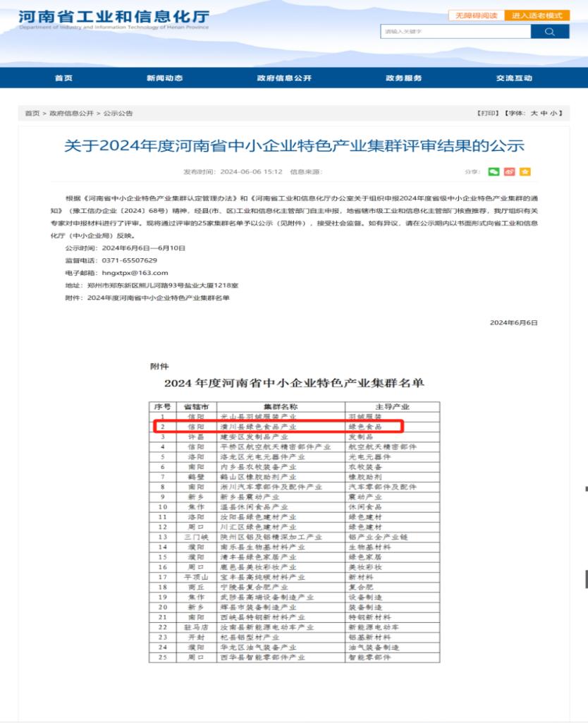Click the 附件 attachment name line

[147, 298]
